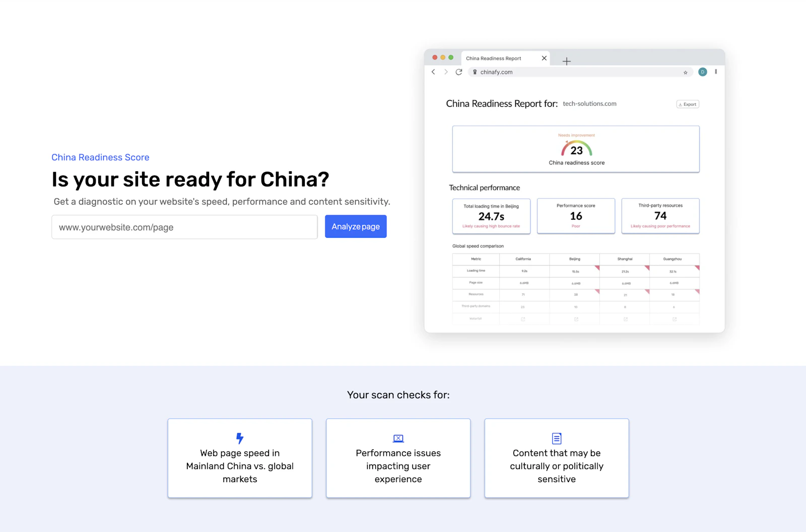Open the Performance issues impacting user experience card
Viewport: 806px width, 532px height.
point(398,458)
